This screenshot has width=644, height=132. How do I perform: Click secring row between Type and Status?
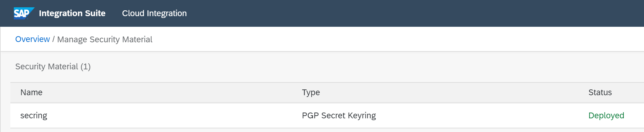pyautogui.click(x=480, y=116)
